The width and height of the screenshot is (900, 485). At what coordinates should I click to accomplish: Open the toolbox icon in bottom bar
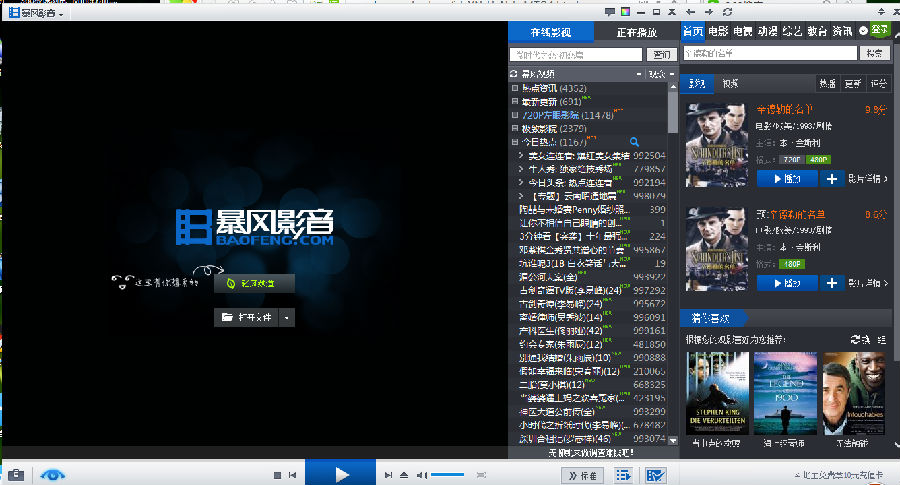pos(17,474)
